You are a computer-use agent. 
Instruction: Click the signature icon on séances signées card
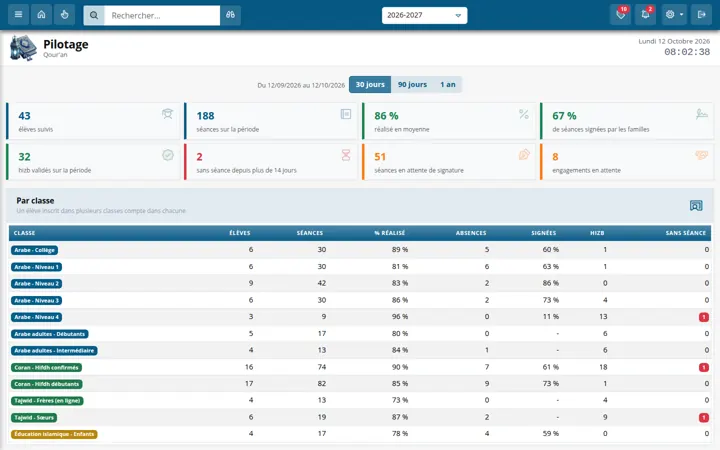(x=702, y=114)
